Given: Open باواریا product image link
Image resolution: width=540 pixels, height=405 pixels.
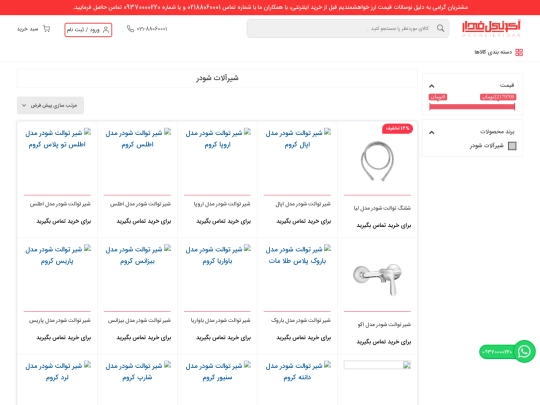Looking at the screenshot, I should (217, 255).
